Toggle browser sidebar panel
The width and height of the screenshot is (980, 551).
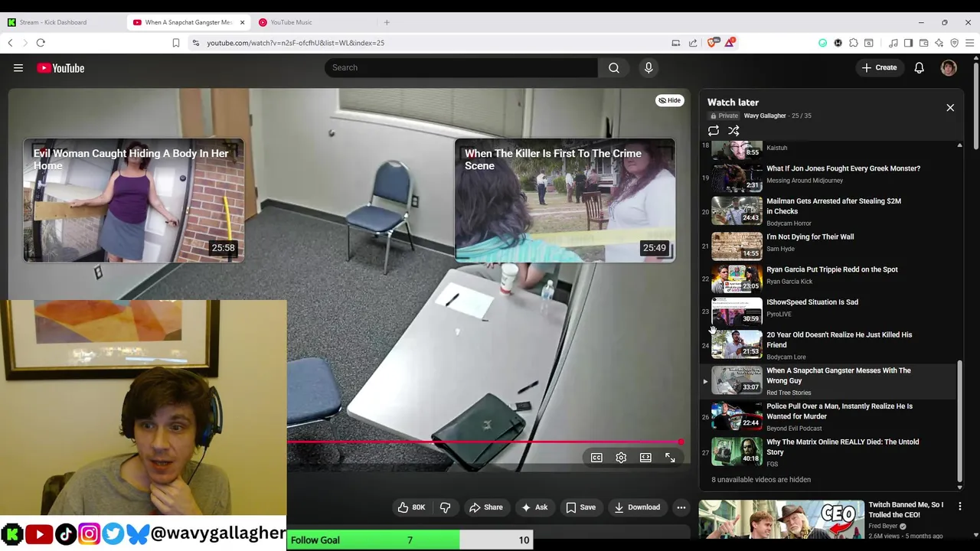(909, 43)
